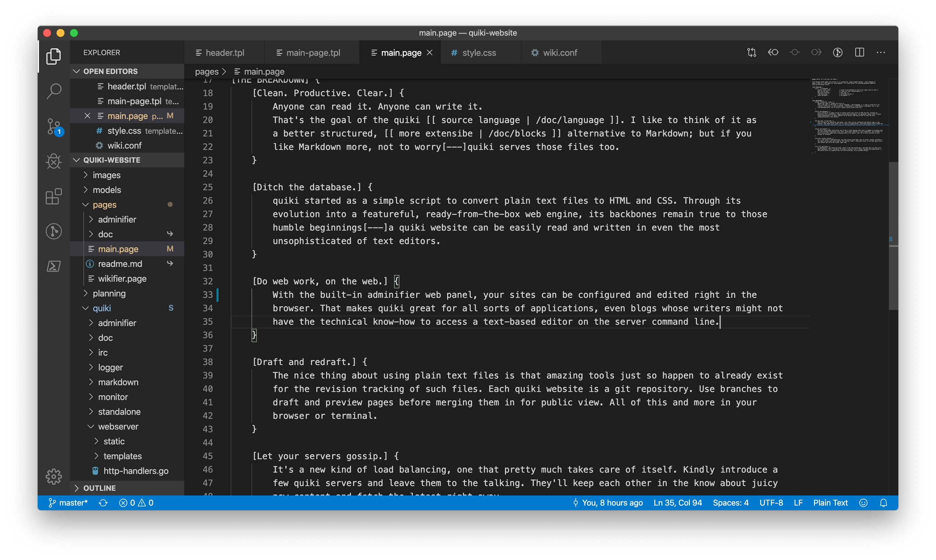Open the Extensions panel icon

(x=53, y=197)
